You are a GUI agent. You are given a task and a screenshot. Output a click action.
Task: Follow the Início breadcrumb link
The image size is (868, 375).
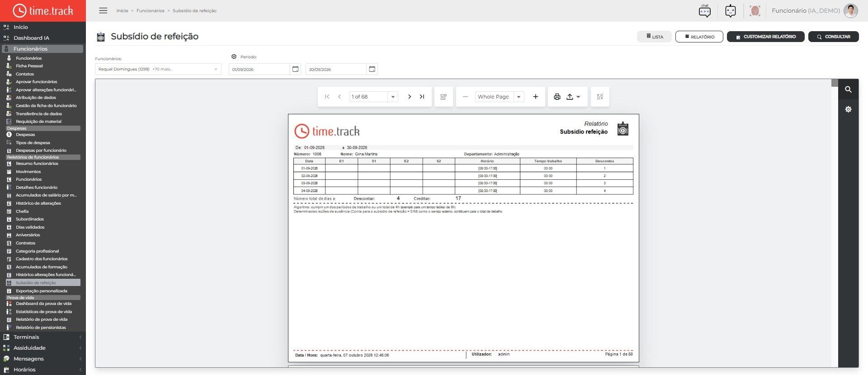(x=122, y=10)
